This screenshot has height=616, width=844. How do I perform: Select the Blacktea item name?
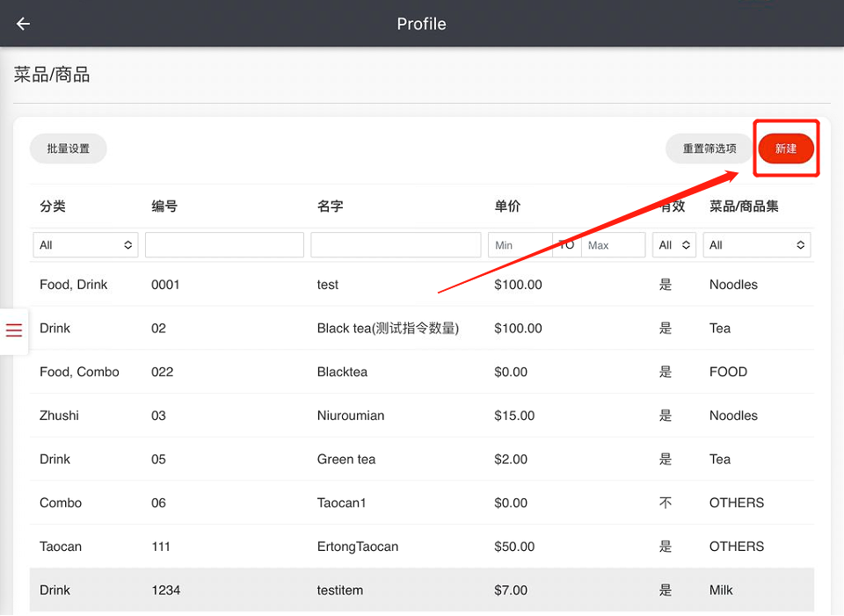(342, 372)
